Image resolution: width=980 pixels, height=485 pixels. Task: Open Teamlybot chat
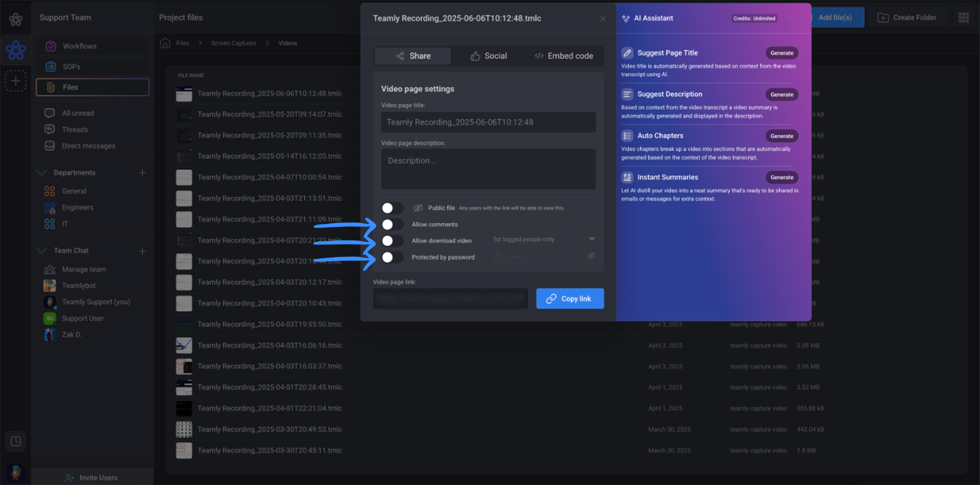[79, 286]
